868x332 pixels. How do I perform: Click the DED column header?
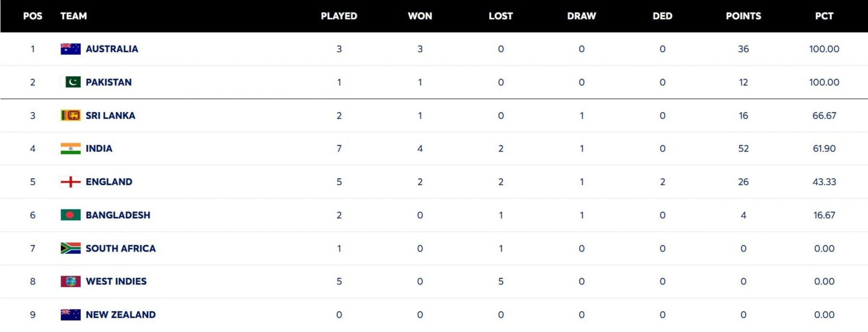point(662,16)
